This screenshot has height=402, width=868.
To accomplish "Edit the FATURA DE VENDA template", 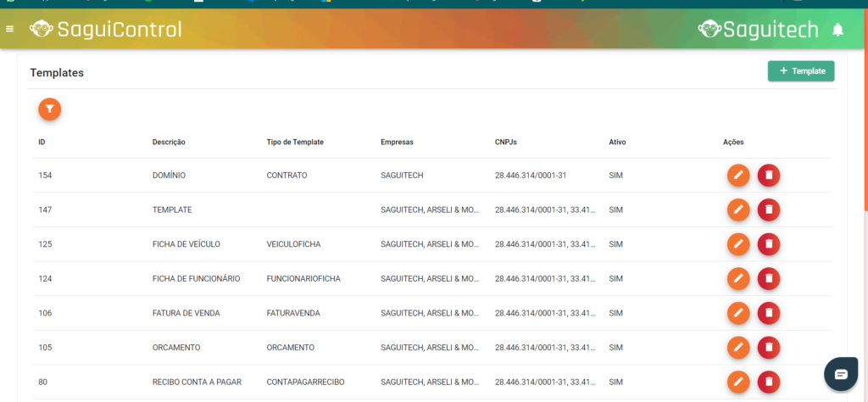I will pyautogui.click(x=738, y=313).
